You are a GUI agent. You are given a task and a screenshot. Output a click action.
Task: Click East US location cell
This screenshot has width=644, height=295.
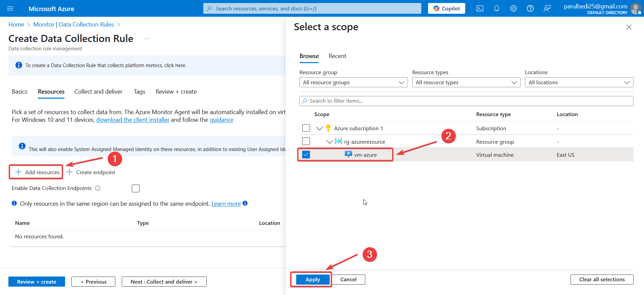coord(566,155)
